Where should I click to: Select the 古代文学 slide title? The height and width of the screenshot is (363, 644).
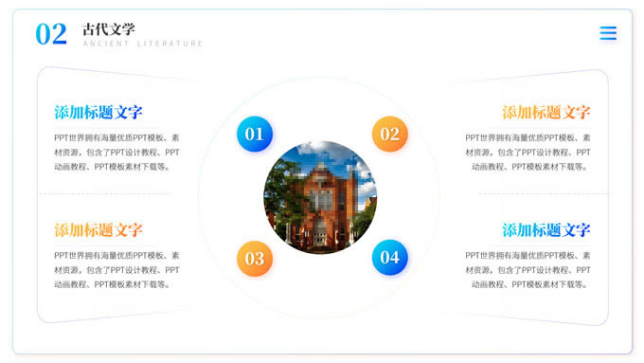pos(108,29)
